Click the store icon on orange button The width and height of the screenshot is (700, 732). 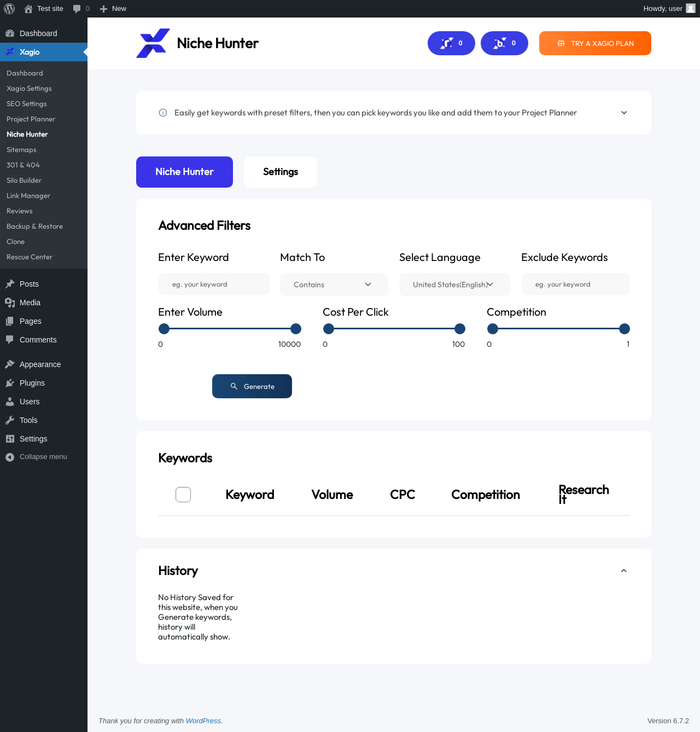coord(561,43)
